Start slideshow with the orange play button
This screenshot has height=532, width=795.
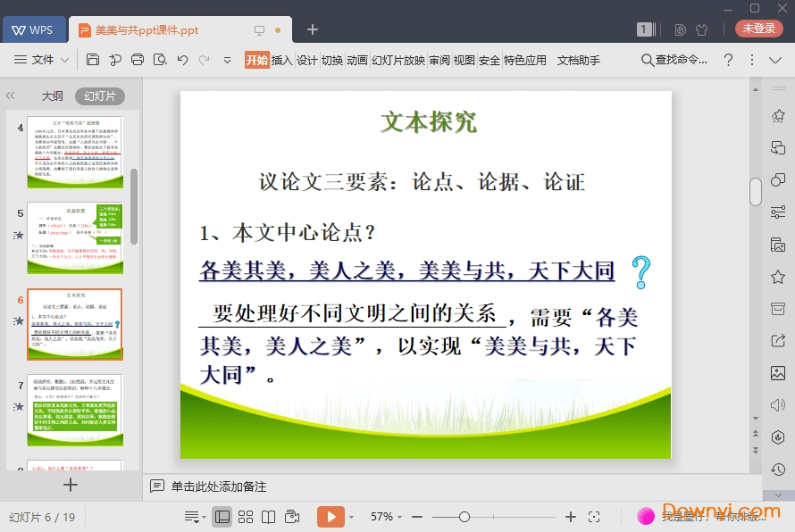(x=331, y=517)
